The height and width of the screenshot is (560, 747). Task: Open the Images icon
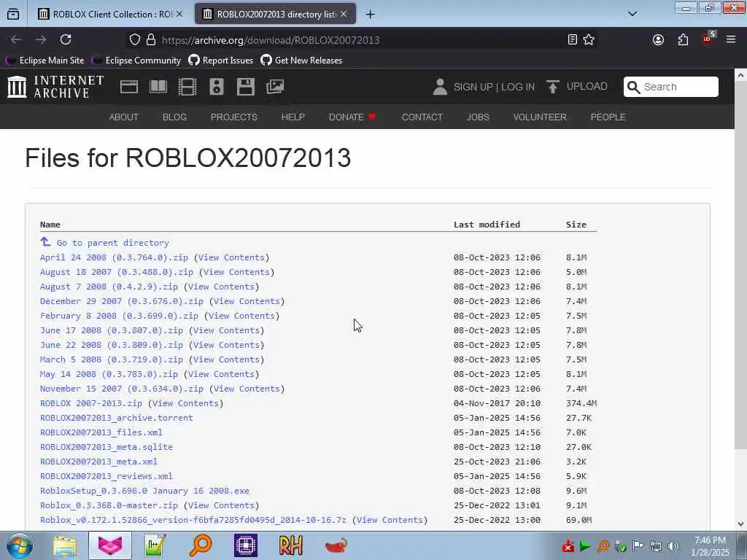pos(275,87)
